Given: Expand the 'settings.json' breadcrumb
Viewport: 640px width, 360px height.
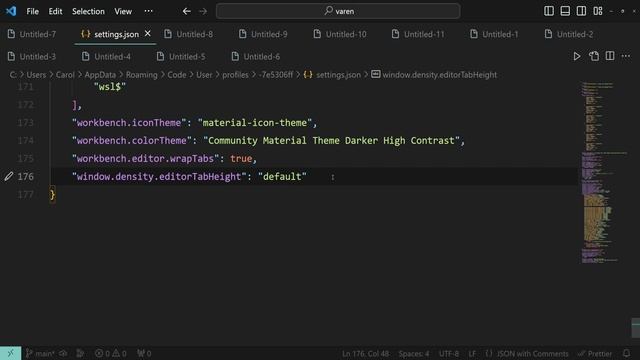Looking at the screenshot, I should pyautogui.click(x=332, y=75).
